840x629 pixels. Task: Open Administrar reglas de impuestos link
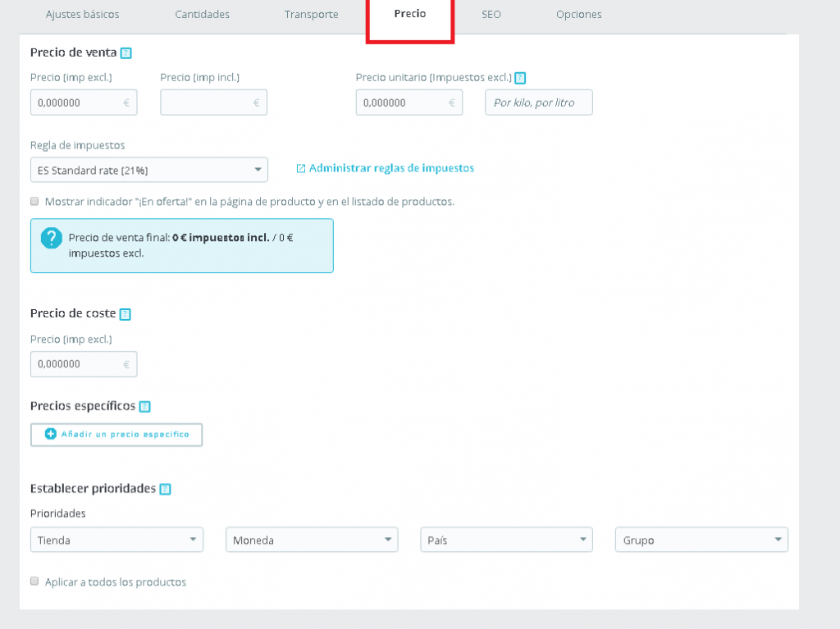pyautogui.click(x=391, y=168)
